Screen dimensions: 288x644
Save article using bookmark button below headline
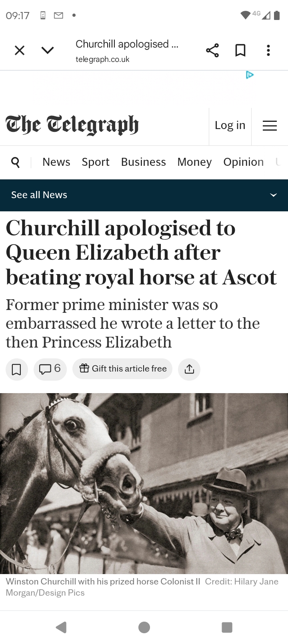(x=16, y=369)
